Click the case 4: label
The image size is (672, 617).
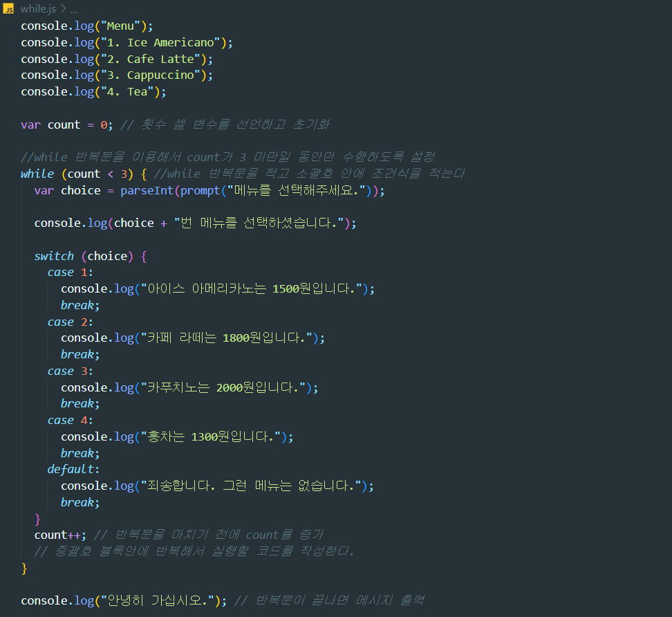pyautogui.click(x=71, y=421)
